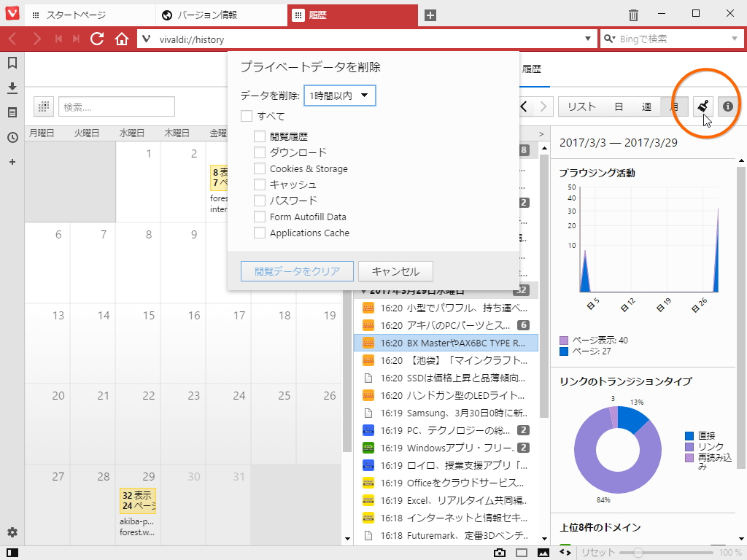
Task: Click the fast forward navigation button
Action: pos(76,39)
